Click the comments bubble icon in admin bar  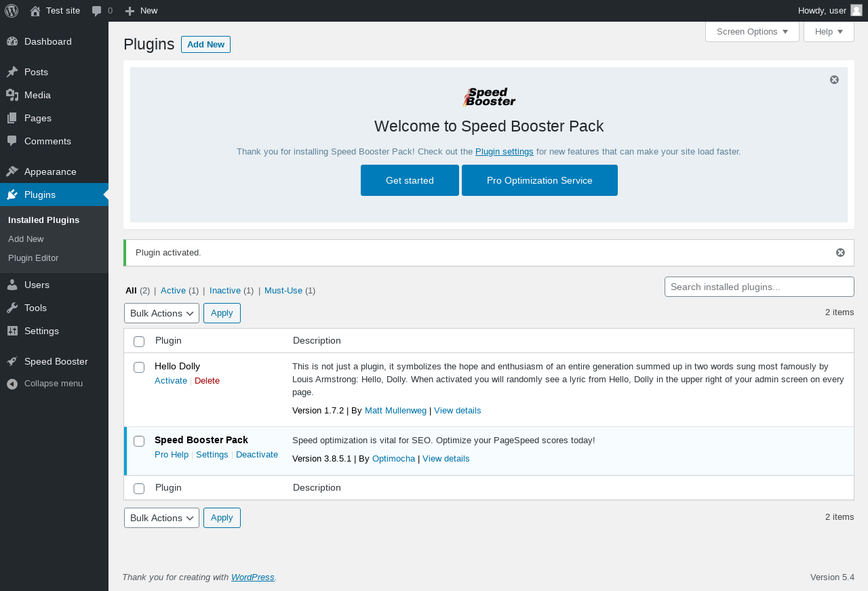click(x=97, y=11)
